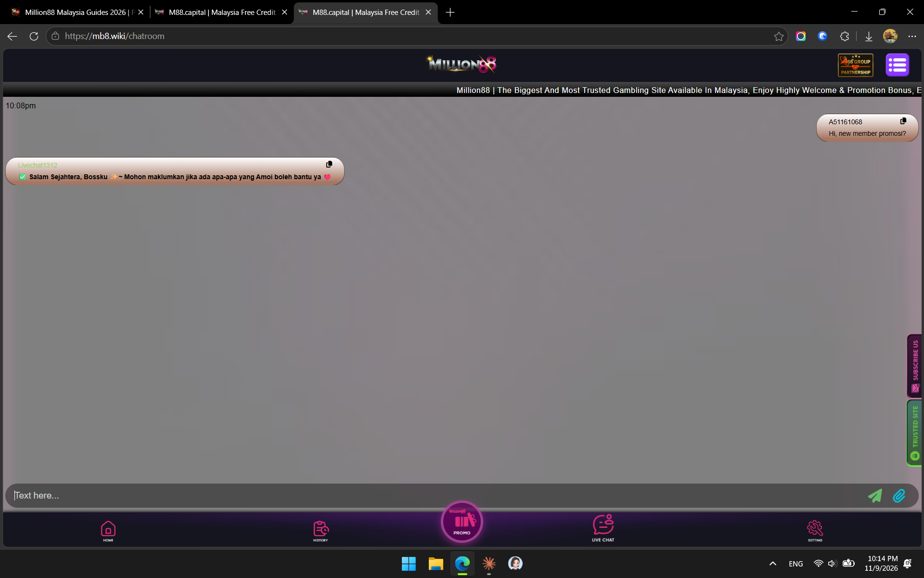This screenshot has width=924, height=578.
Task: Open File Explorer from the taskbar
Action: tap(436, 564)
